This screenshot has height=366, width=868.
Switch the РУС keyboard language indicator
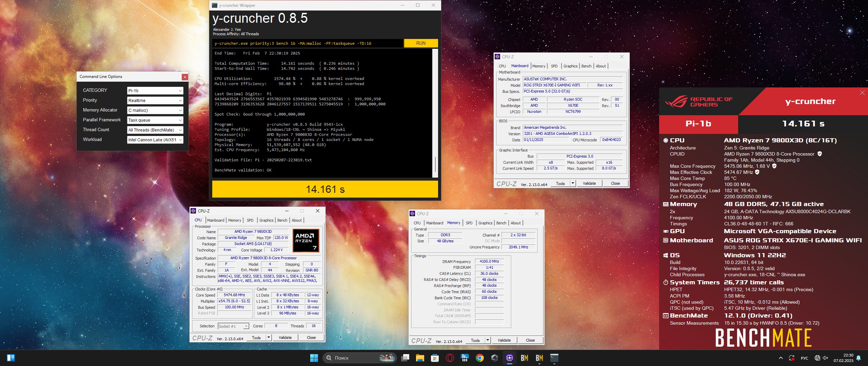804,358
